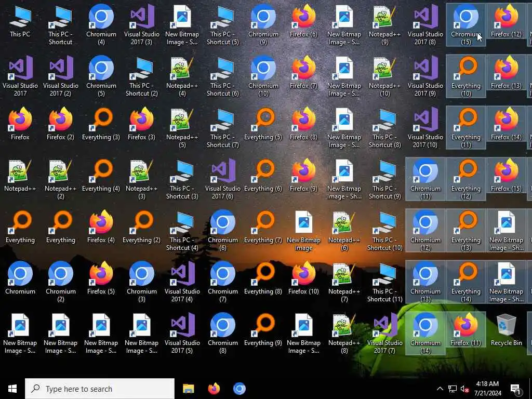This screenshot has height=399, width=532.
Task: Select the Firefox (8) desktop icon
Action: [x=303, y=124]
